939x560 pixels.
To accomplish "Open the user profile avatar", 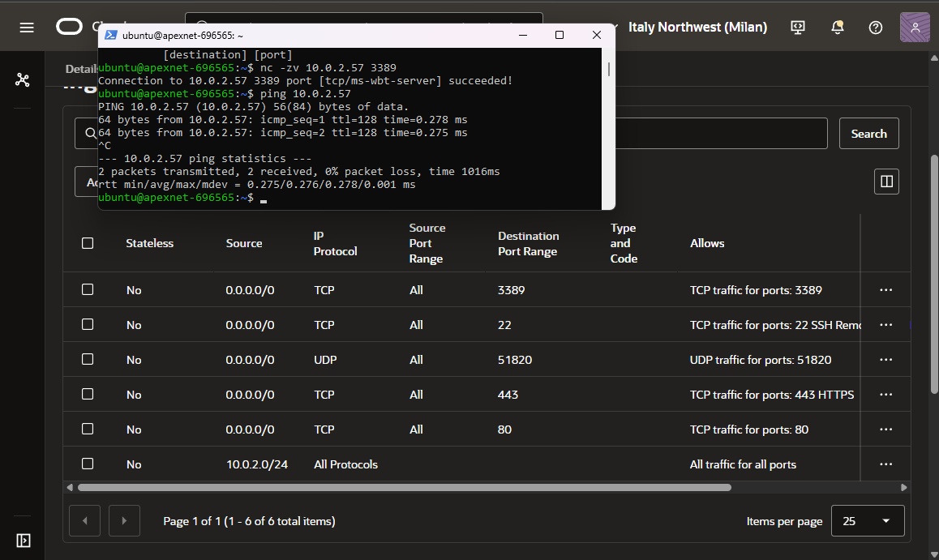I will 915,27.
